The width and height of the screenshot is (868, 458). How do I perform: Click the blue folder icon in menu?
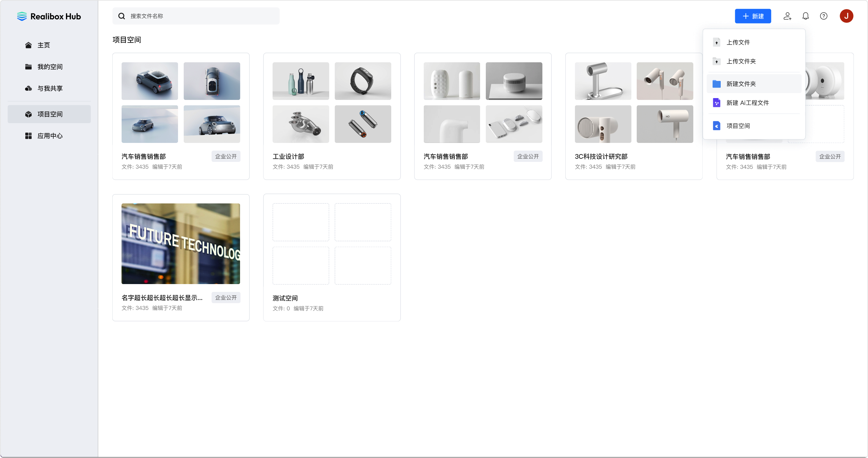717,84
